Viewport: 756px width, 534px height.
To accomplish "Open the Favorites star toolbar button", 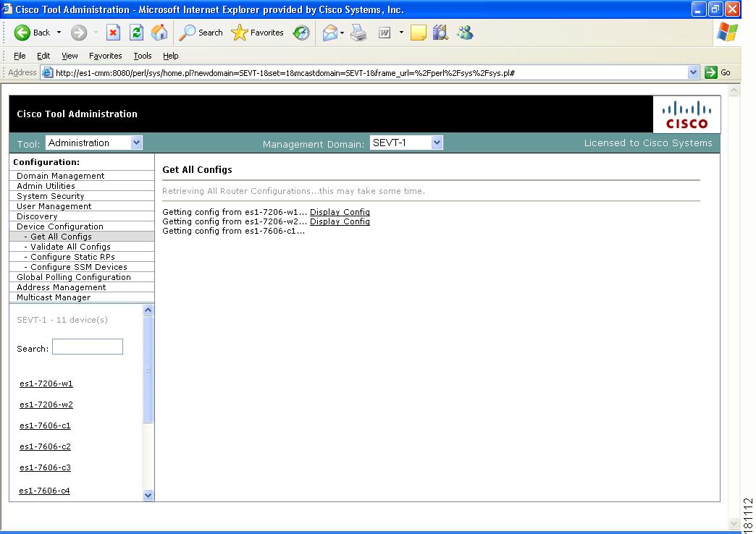I will coord(258,33).
